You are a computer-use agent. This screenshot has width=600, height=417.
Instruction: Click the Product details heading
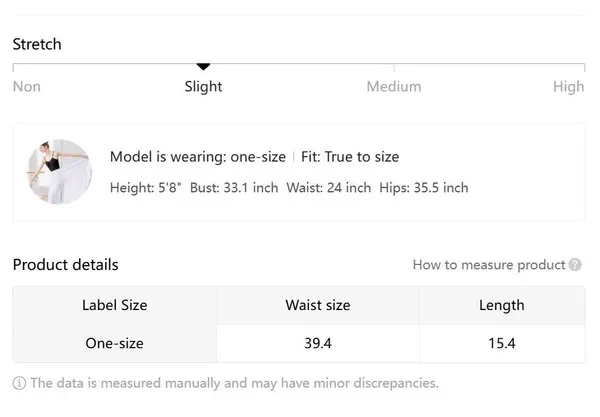(x=65, y=265)
